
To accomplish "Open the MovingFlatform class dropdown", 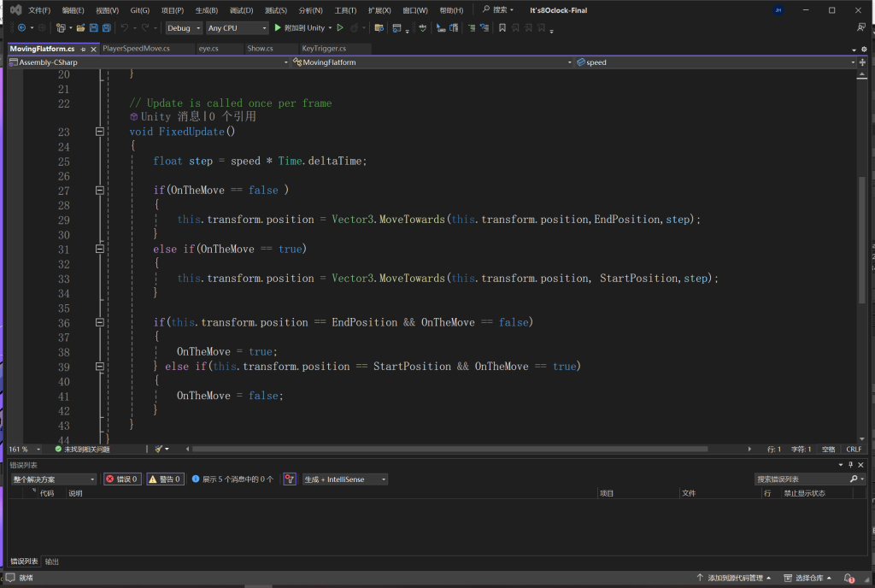I will 432,62.
